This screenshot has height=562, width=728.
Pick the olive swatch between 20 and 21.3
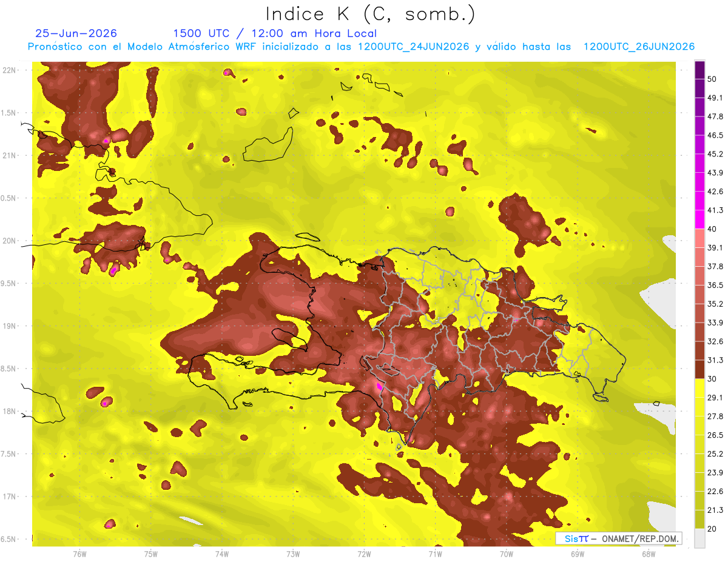click(x=699, y=519)
